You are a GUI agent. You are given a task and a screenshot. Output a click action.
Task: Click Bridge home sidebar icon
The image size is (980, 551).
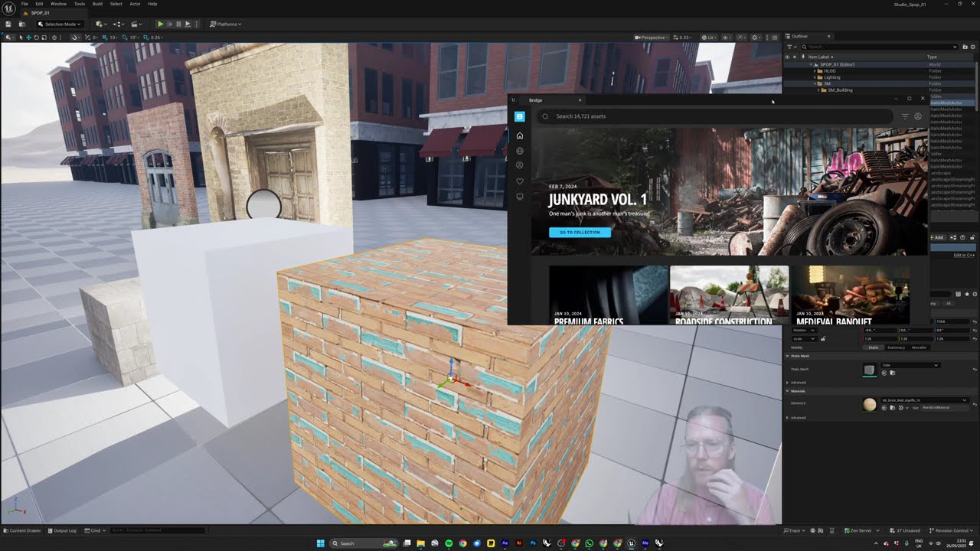(x=520, y=135)
